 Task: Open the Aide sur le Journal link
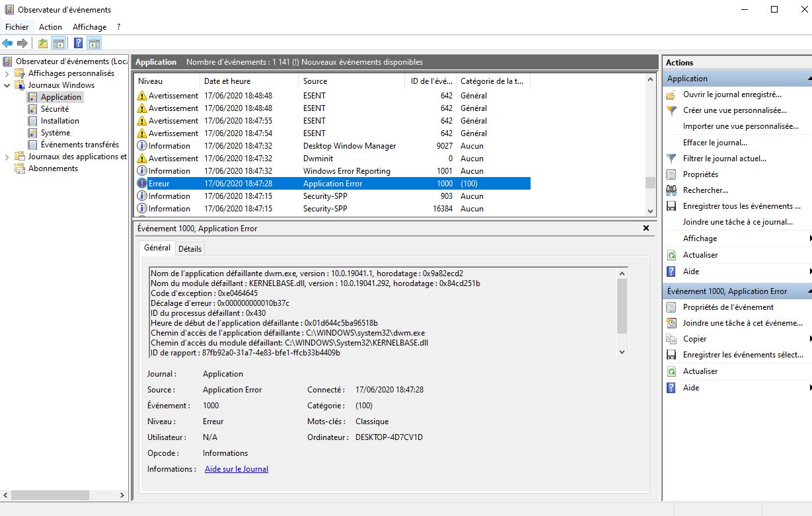[237, 469]
